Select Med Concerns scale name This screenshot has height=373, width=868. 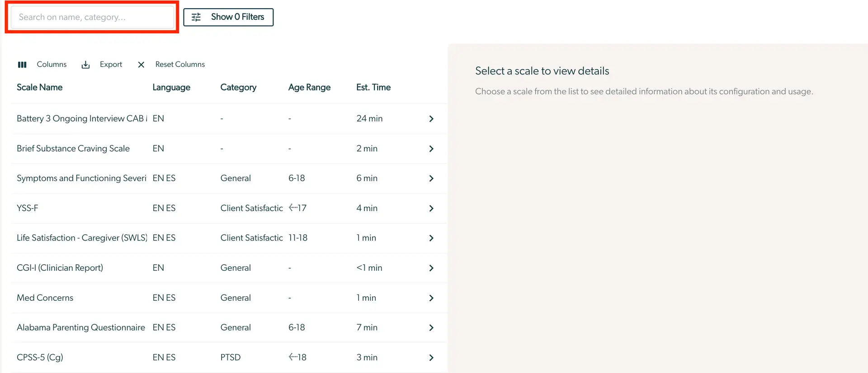[x=45, y=298]
